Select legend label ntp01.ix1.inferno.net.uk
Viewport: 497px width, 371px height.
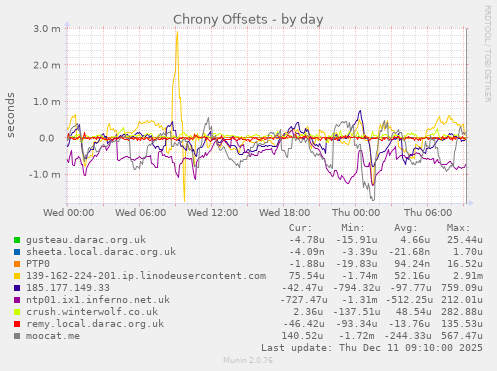point(98,300)
